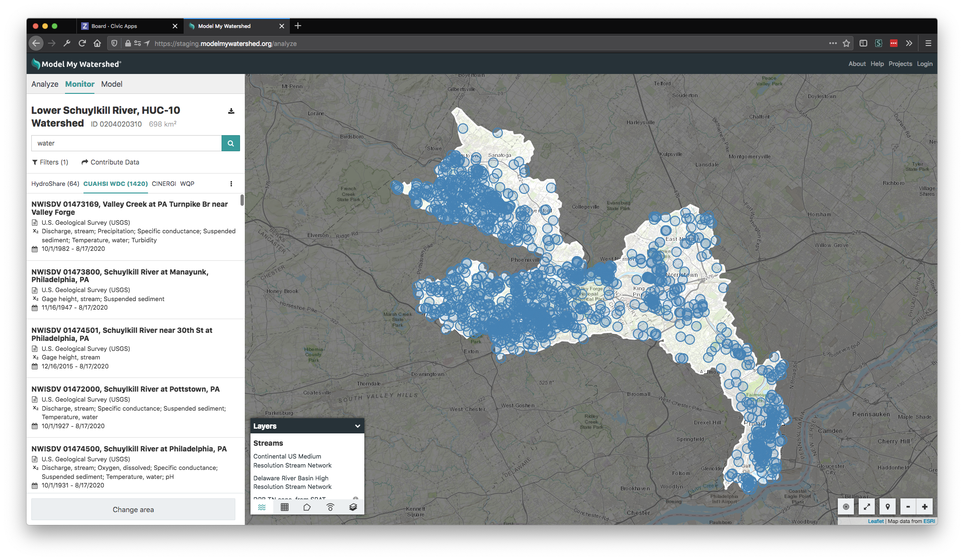The height and width of the screenshot is (560, 964).
Task: Zoom in the map with plus button
Action: point(925,506)
